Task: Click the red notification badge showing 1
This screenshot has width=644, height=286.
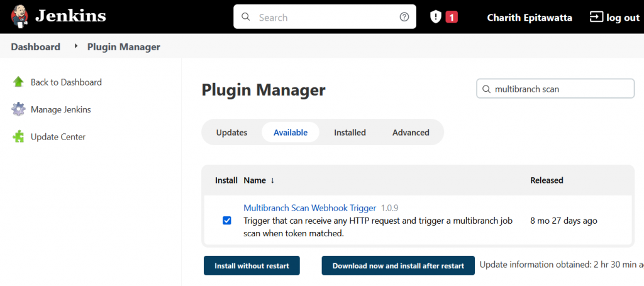Action: [452, 17]
